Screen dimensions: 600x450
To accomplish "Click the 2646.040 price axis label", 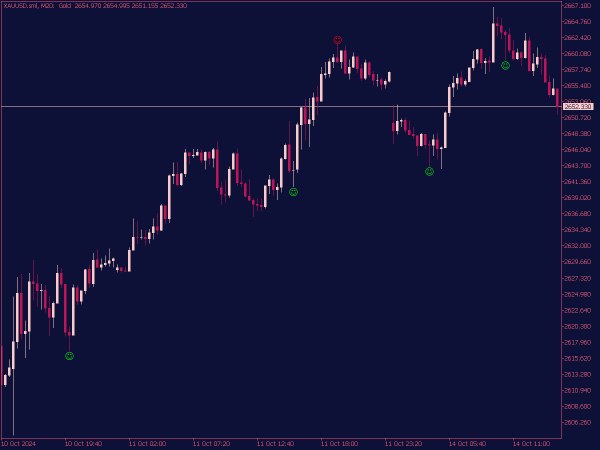I will (x=577, y=150).
